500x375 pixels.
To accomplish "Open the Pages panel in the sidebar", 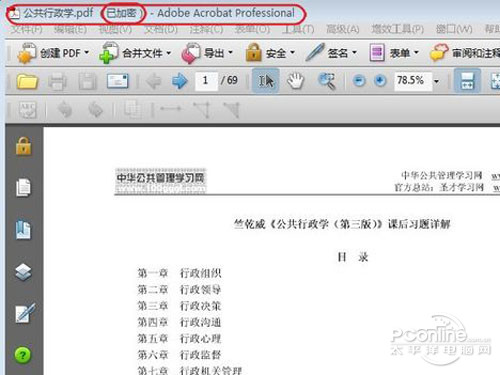I will coord(23,187).
